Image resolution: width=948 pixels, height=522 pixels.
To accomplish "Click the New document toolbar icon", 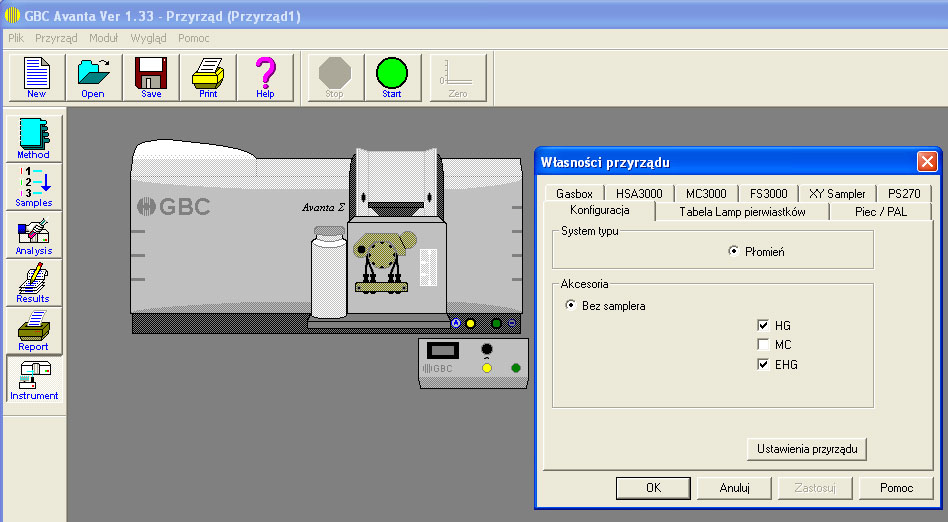I will pyautogui.click(x=36, y=77).
